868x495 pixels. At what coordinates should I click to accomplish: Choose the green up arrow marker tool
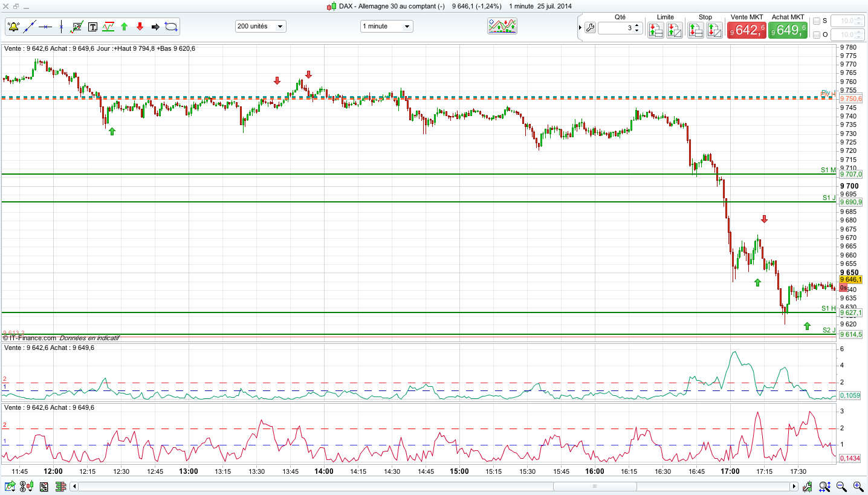click(124, 27)
